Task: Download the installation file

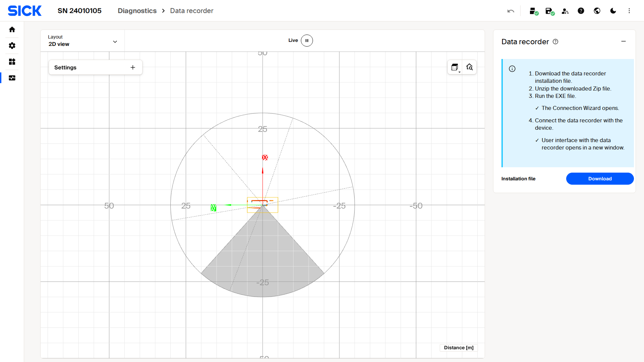Action: tap(600, 179)
